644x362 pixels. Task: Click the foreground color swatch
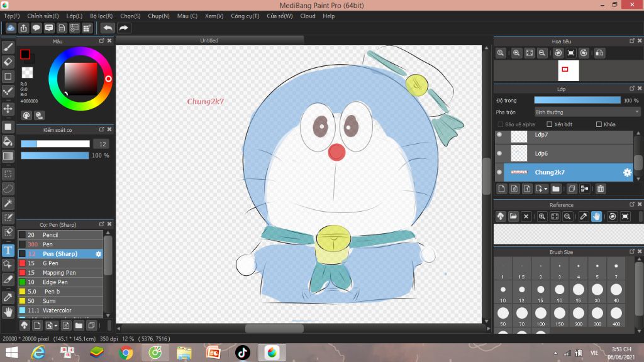click(x=25, y=54)
